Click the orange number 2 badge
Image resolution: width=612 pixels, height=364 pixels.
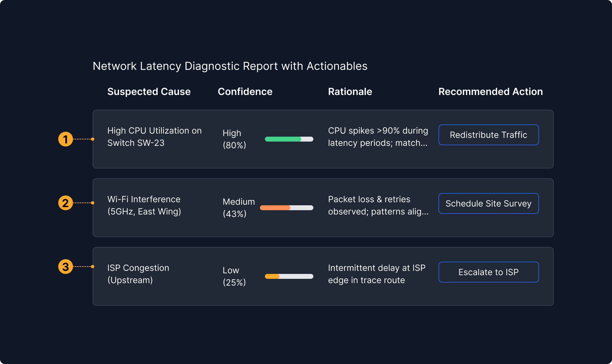point(65,203)
